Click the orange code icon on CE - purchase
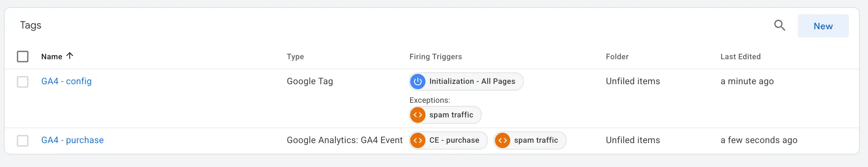 pyautogui.click(x=418, y=140)
